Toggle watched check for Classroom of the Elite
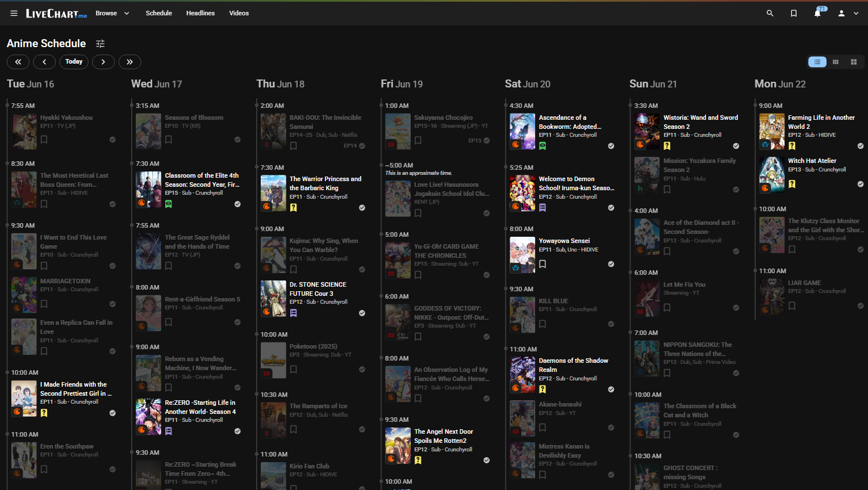Viewport: 868px width, 490px height. [x=237, y=204]
